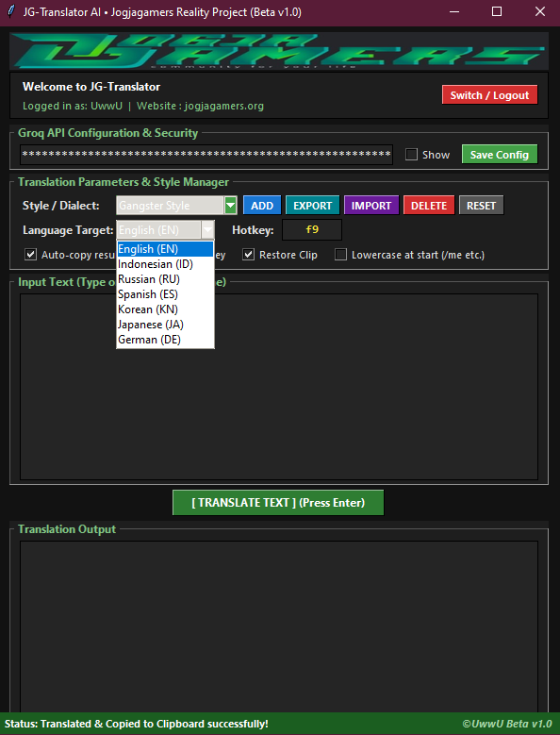Click the masked Groq API key field
The height and width of the screenshot is (735, 560).
pyautogui.click(x=206, y=155)
